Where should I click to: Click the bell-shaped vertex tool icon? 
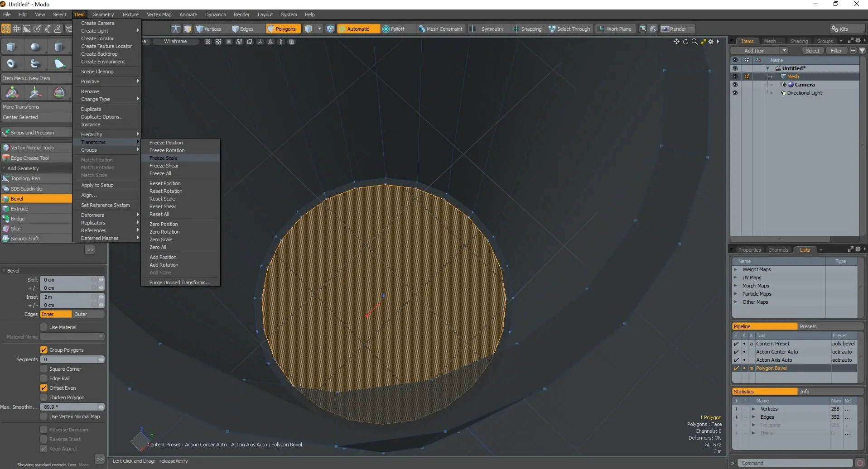[x=59, y=64]
